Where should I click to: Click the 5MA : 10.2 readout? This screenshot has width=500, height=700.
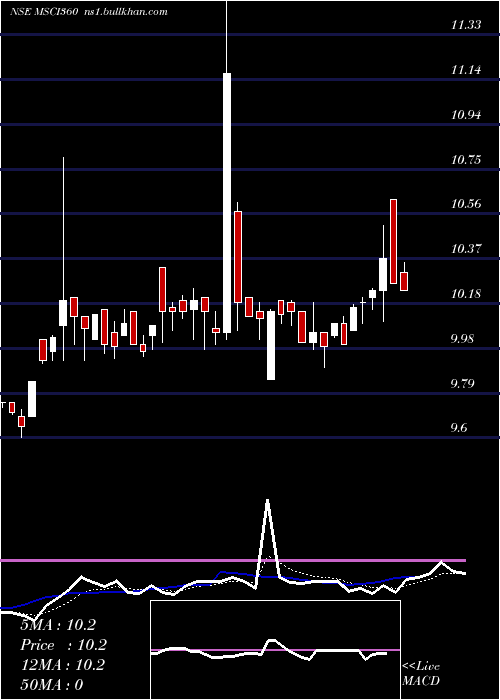(x=58, y=625)
